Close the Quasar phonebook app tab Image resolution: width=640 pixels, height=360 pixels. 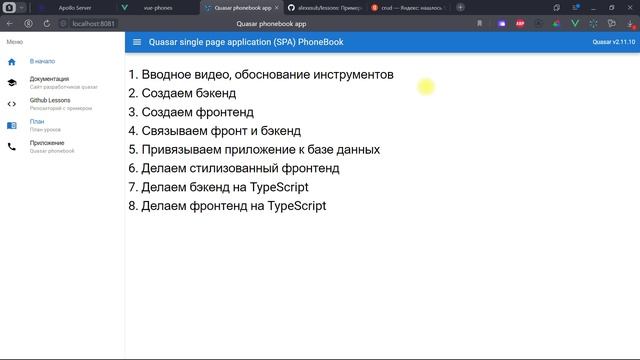[277, 7]
